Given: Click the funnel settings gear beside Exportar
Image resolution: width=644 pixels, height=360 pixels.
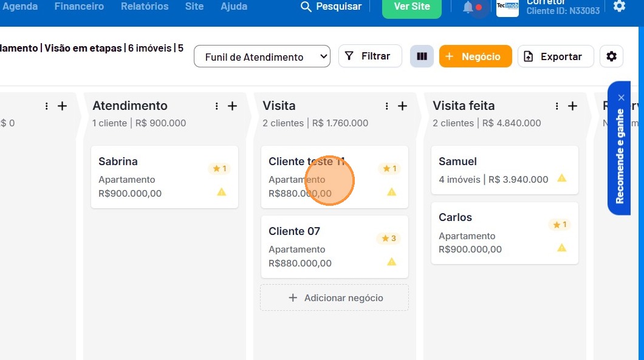Looking at the screenshot, I should [611, 56].
